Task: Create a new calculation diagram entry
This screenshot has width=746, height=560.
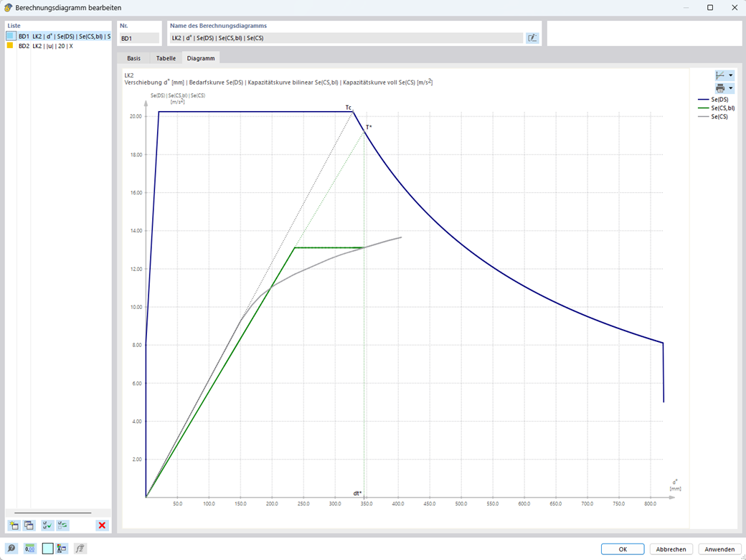Action: click(14, 526)
